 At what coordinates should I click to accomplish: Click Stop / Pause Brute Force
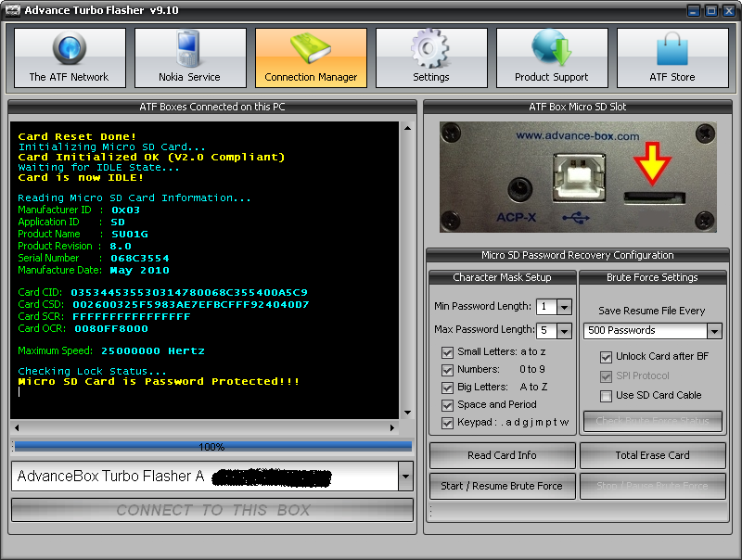653,486
